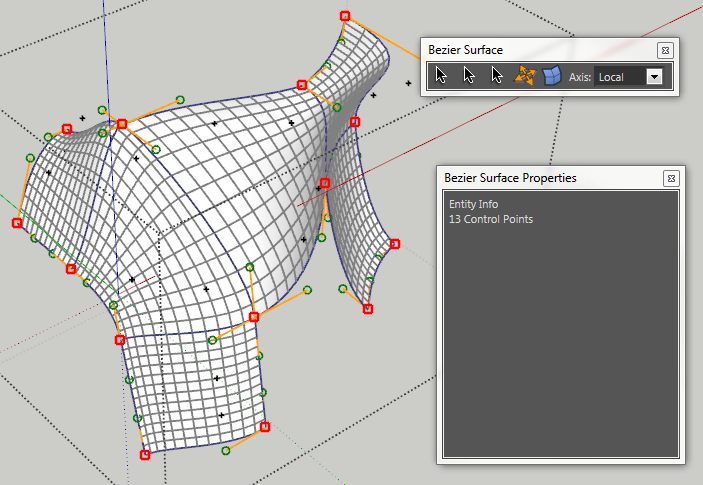The image size is (703, 485).
Task: Open the Axis dropdown arrow
Action: [655, 77]
